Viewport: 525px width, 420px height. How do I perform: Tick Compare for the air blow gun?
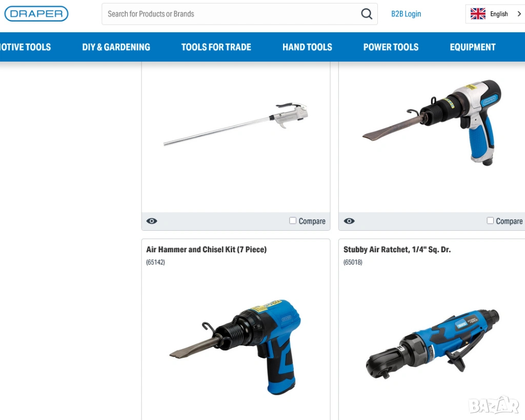click(x=293, y=221)
